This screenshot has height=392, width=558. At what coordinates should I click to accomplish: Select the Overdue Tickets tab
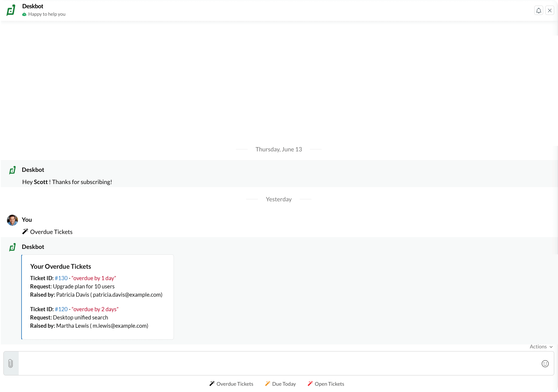(231, 384)
